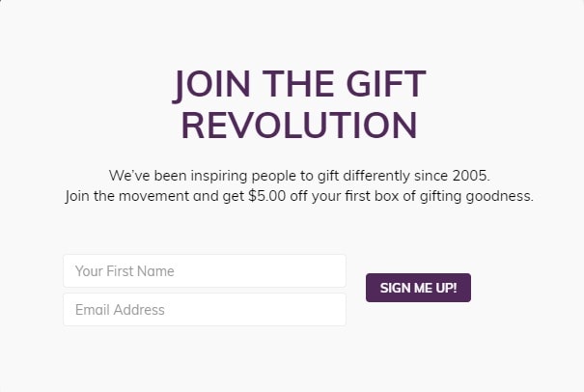The height and width of the screenshot is (392, 584).
Task: Click the $5.00 amount in the text
Action: [x=267, y=196]
